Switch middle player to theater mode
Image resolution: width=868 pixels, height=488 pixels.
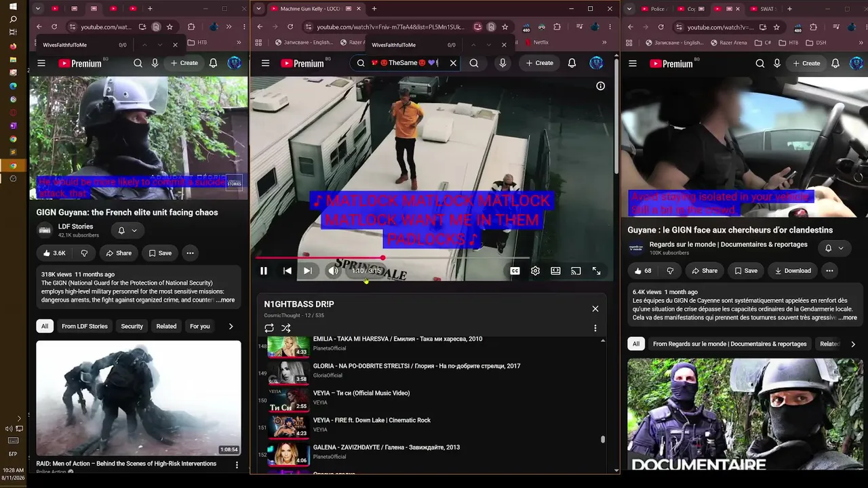pos(555,270)
